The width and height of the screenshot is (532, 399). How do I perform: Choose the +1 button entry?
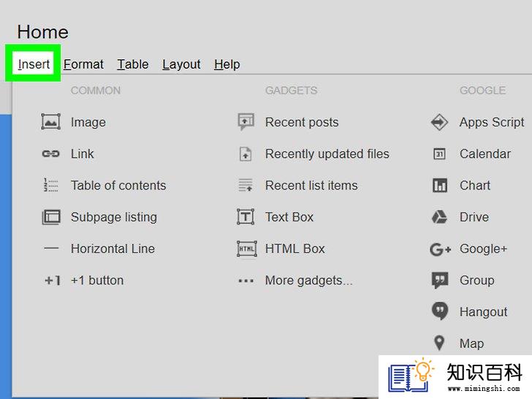pos(97,281)
